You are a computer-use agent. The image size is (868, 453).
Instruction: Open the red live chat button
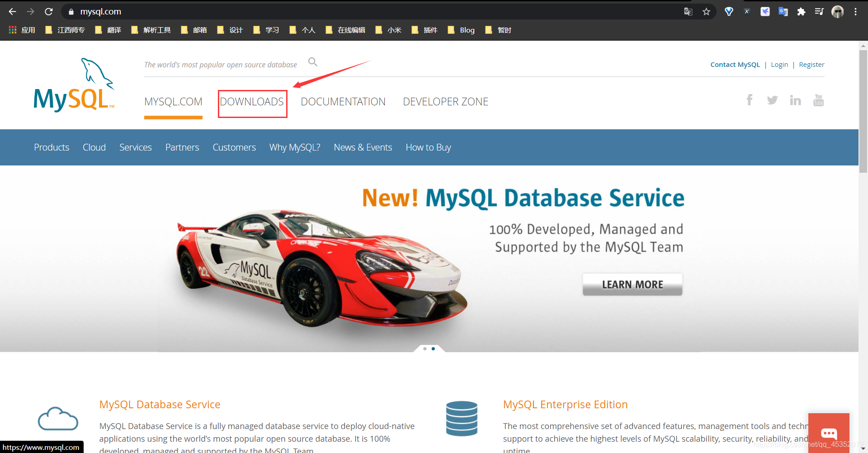829,433
